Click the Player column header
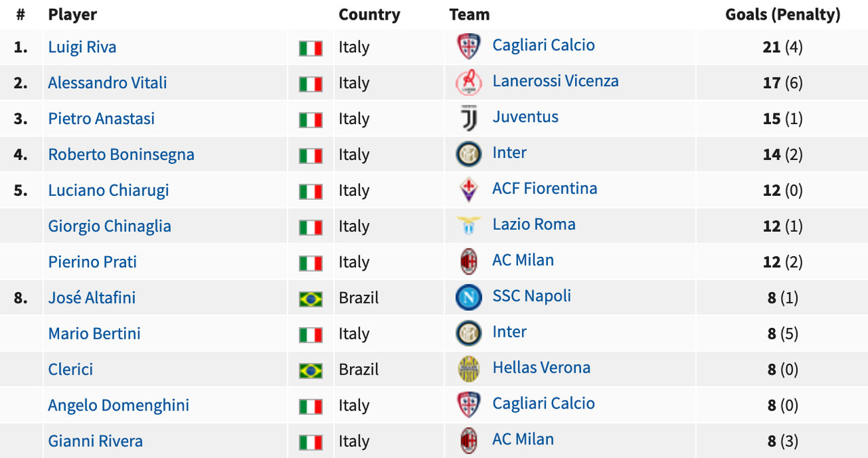 (73, 14)
